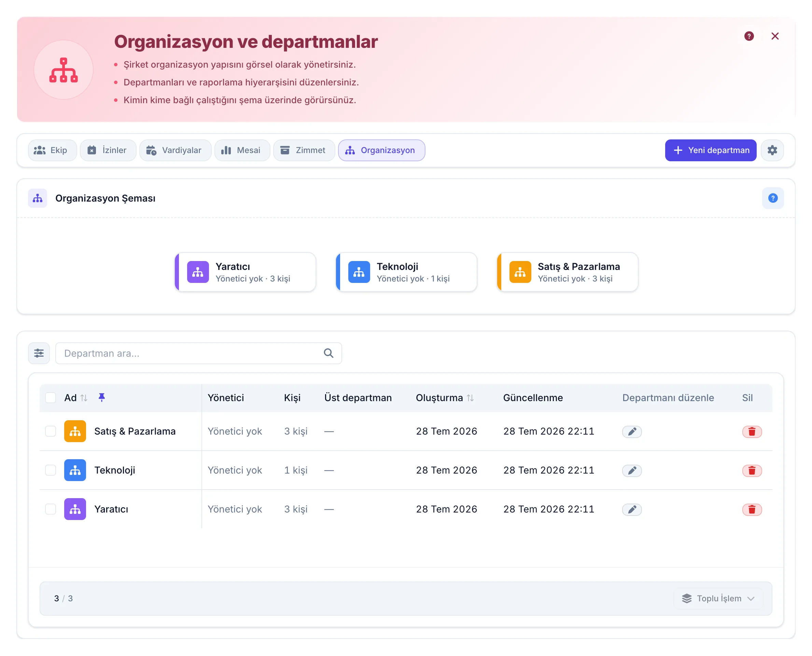
Task: Click the Yaratıcı name in table
Action: (x=111, y=509)
